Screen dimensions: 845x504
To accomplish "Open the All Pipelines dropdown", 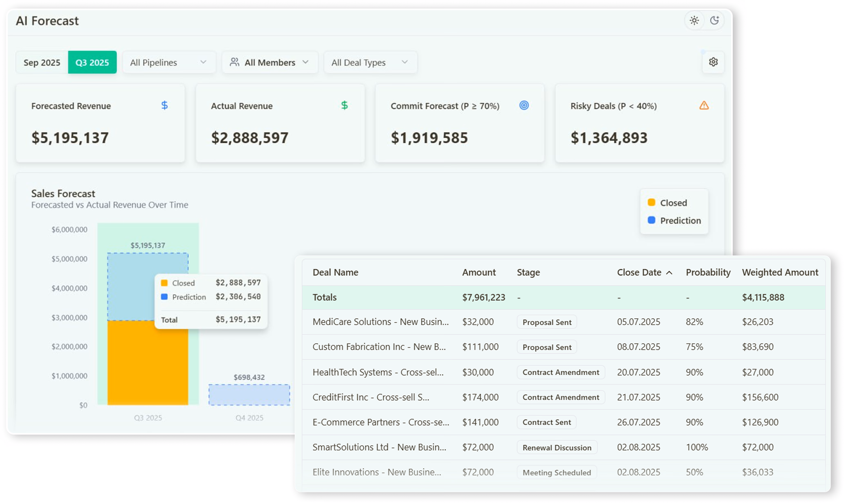I will click(169, 62).
